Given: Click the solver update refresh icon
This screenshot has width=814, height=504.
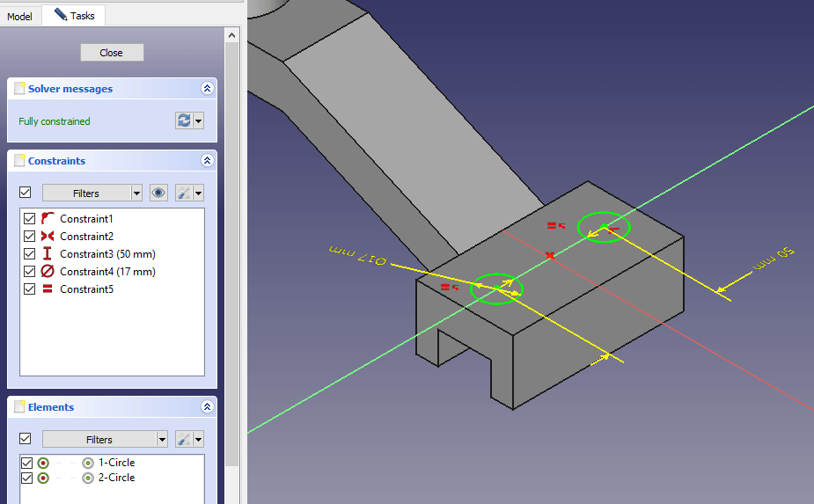Looking at the screenshot, I should (184, 121).
